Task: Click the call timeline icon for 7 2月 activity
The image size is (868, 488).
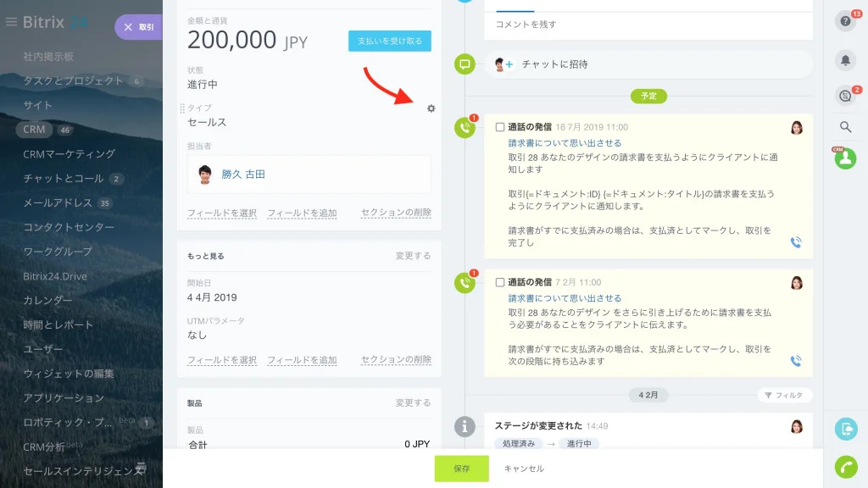Action: click(465, 283)
